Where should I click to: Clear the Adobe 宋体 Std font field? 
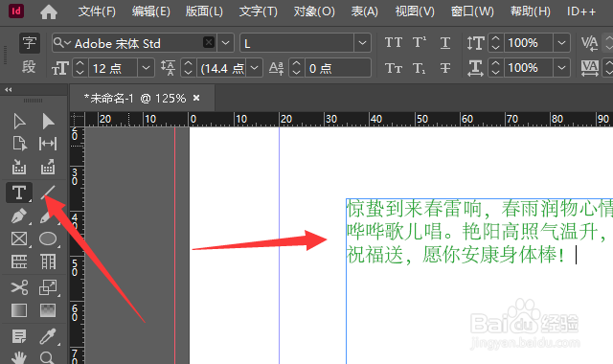click(x=209, y=42)
